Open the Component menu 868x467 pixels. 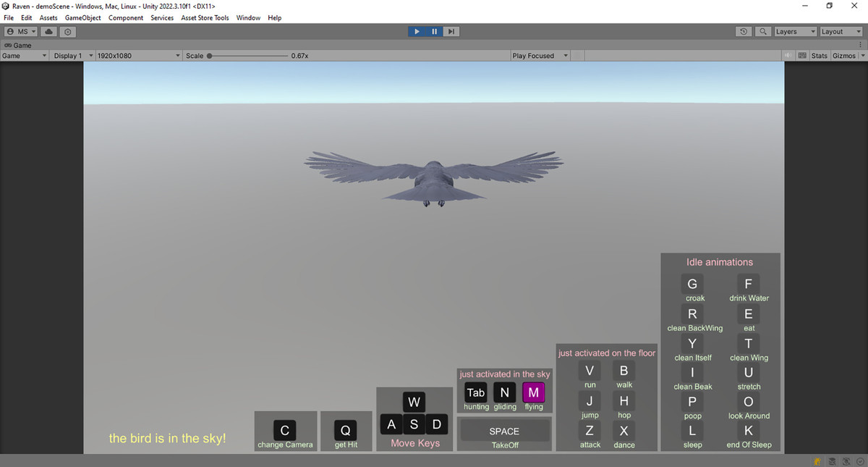tap(126, 17)
